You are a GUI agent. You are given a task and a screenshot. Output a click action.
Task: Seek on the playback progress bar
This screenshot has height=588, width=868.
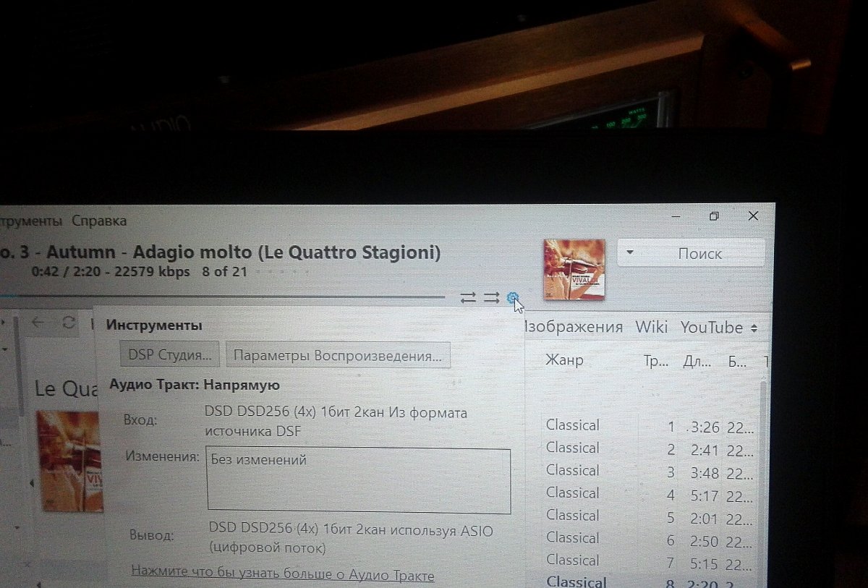(x=223, y=296)
